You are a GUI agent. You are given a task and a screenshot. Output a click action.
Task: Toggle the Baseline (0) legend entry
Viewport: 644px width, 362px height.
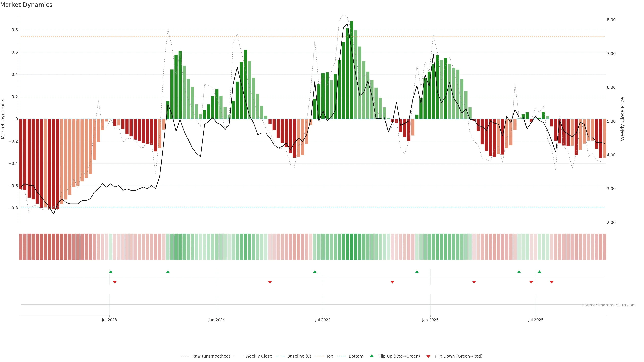pos(299,356)
